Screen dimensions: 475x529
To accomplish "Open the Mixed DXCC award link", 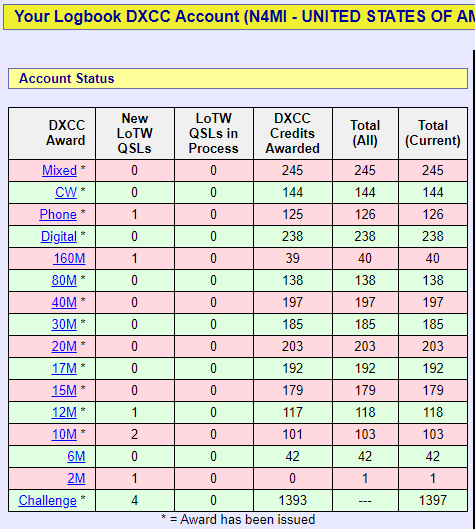I will tap(59, 170).
